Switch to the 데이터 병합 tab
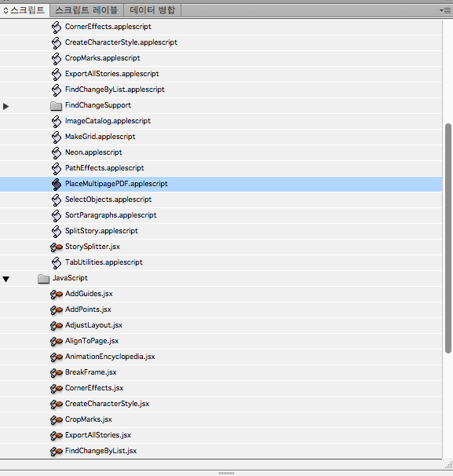Screen dimensions: 453x476 pos(152,10)
